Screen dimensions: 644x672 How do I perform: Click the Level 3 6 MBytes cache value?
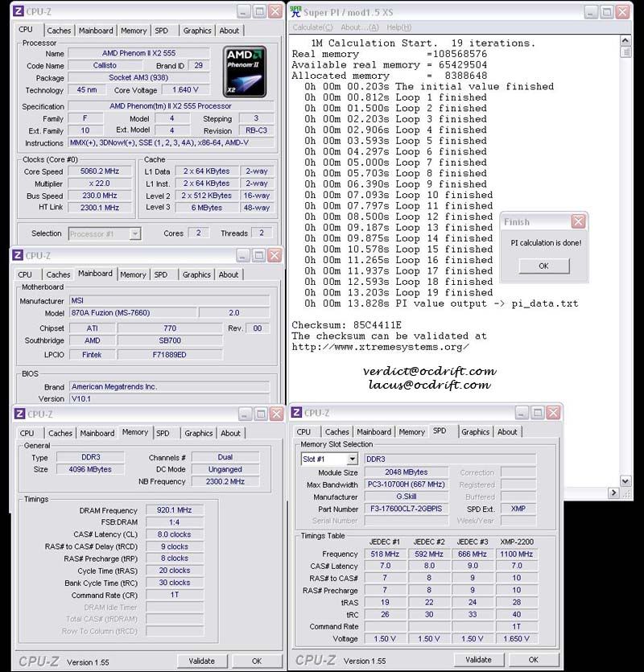pyautogui.click(x=207, y=208)
